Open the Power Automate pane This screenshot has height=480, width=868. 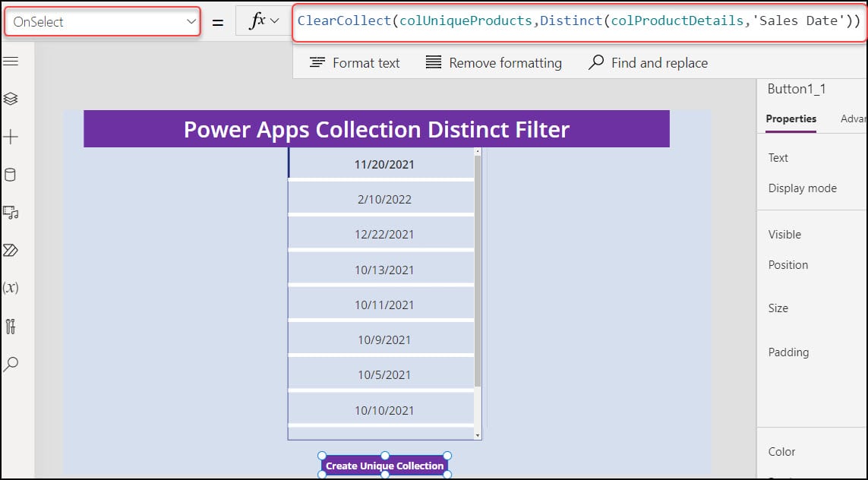(x=11, y=250)
